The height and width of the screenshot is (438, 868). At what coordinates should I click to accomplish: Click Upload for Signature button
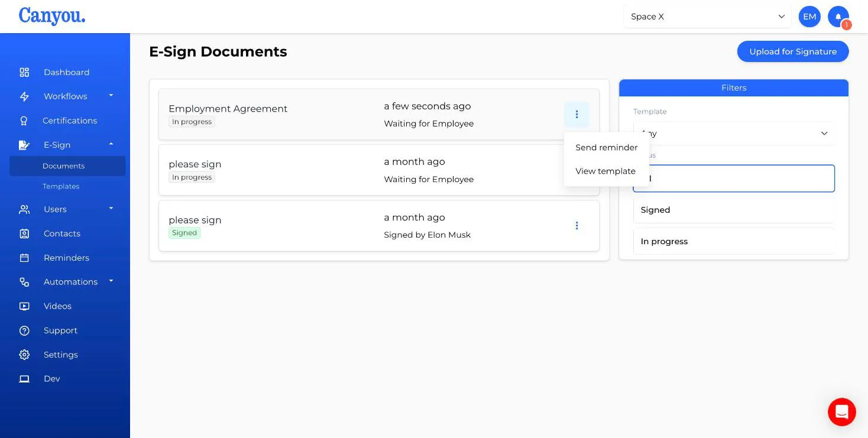793,51
